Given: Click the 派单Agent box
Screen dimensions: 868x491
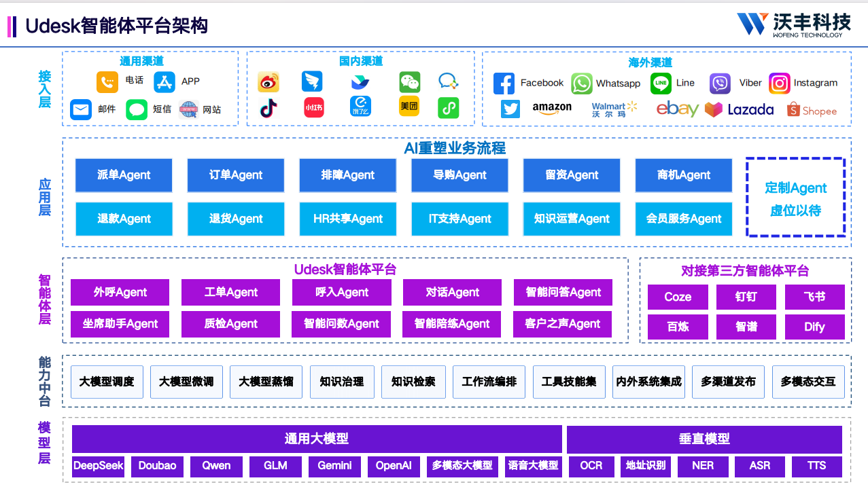Looking at the screenshot, I should [124, 175].
